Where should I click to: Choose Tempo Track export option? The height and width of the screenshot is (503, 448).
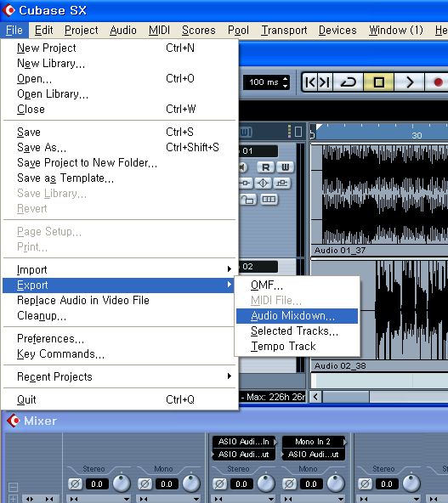(297, 347)
